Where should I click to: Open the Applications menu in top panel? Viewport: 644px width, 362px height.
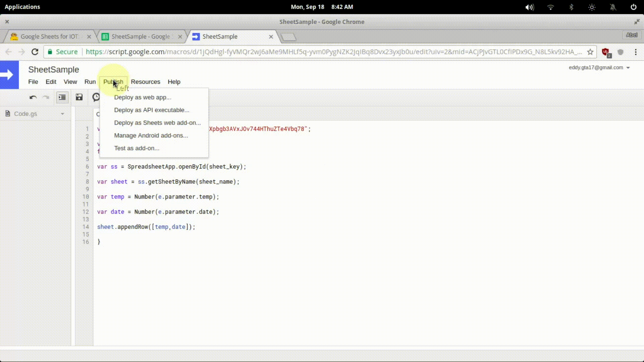tap(22, 7)
